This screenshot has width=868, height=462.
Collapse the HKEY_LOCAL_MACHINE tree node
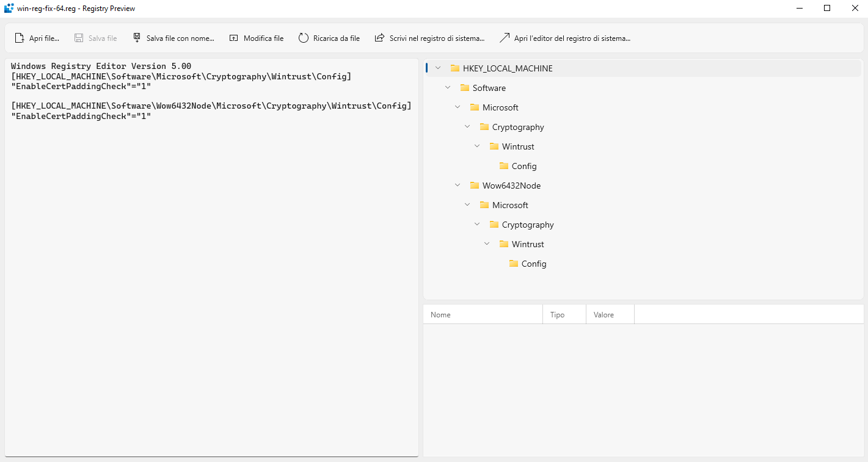pos(438,68)
